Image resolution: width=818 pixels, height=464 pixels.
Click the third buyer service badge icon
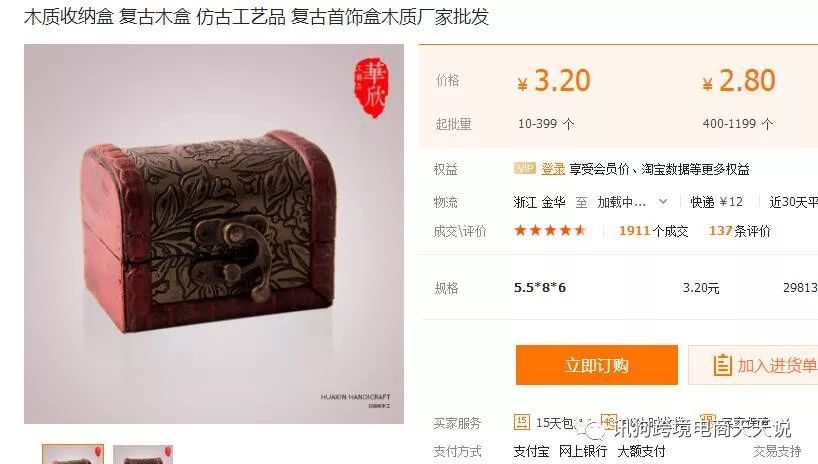point(707,422)
